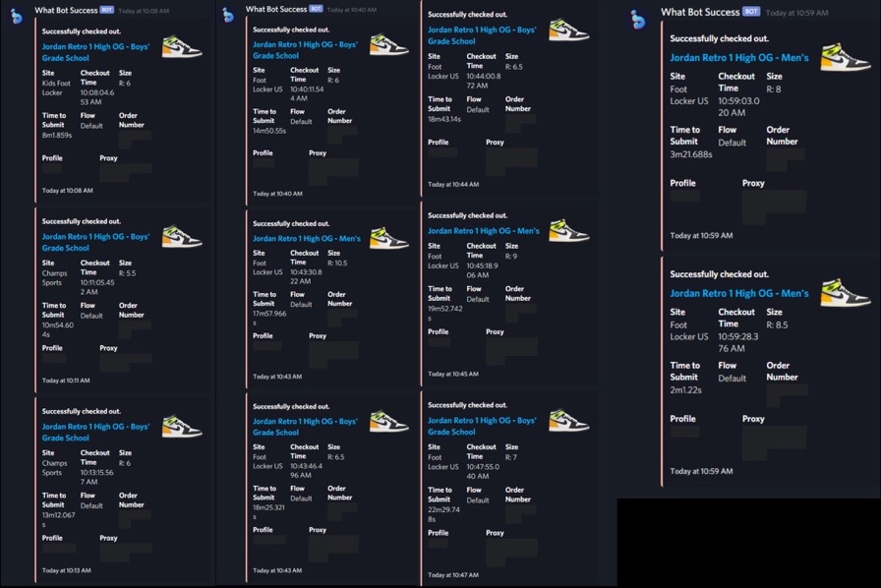
Task: Click the What Bot avatar beside the 10:59 AM message
Action: (638, 20)
